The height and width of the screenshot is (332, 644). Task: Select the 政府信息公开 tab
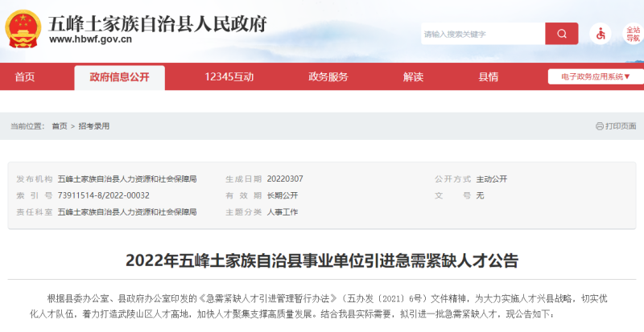click(119, 77)
